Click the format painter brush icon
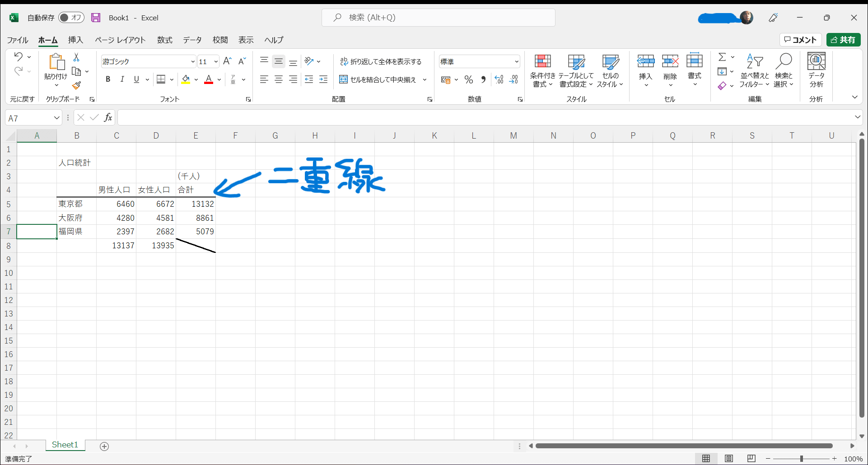This screenshot has width=868, height=465. 76,85
